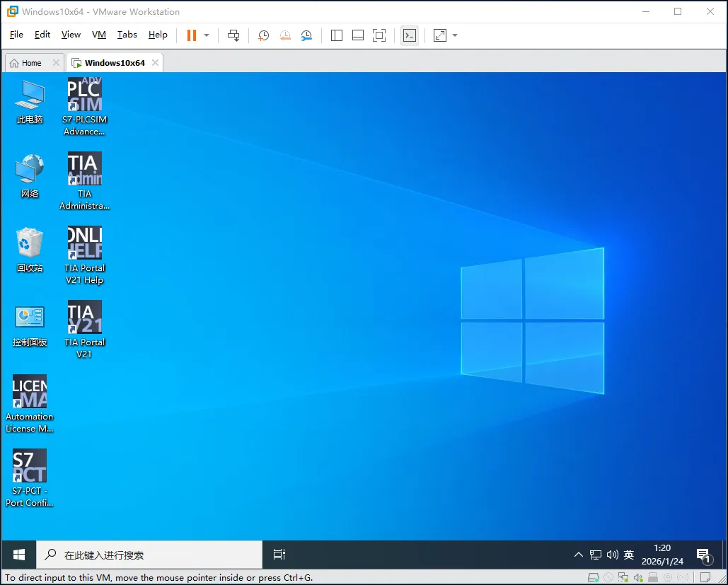Select the S7-PLCSIM Advanced shortcut
The width and height of the screenshot is (728, 585).
click(84, 107)
